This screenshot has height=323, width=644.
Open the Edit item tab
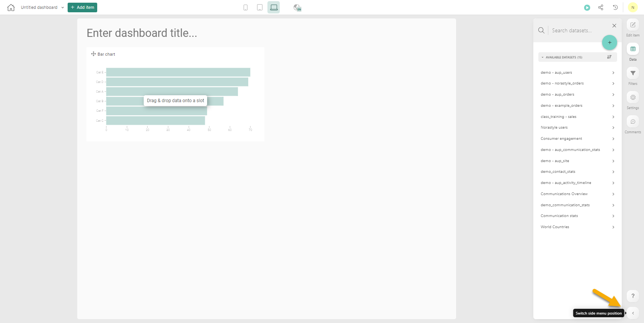[x=632, y=25]
